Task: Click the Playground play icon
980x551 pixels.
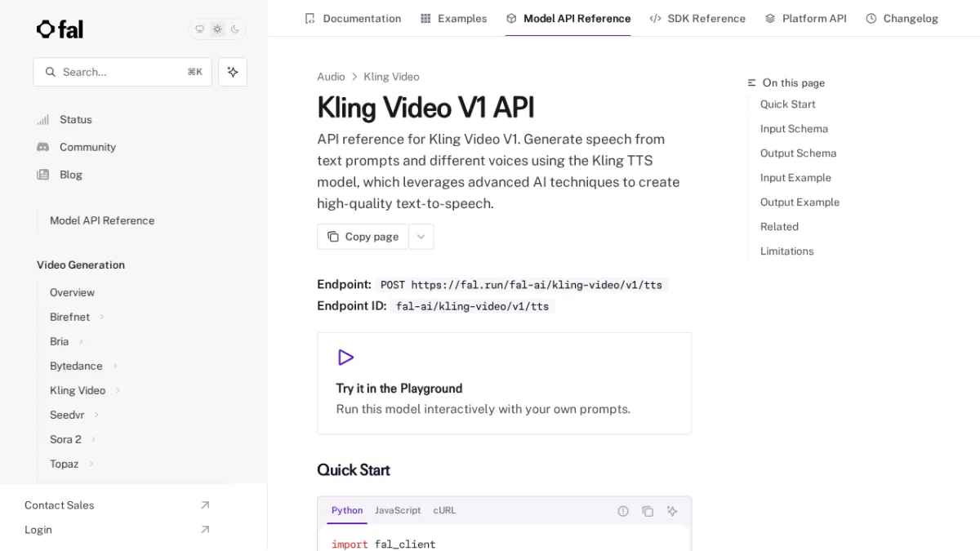Action: tap(345, 358)
